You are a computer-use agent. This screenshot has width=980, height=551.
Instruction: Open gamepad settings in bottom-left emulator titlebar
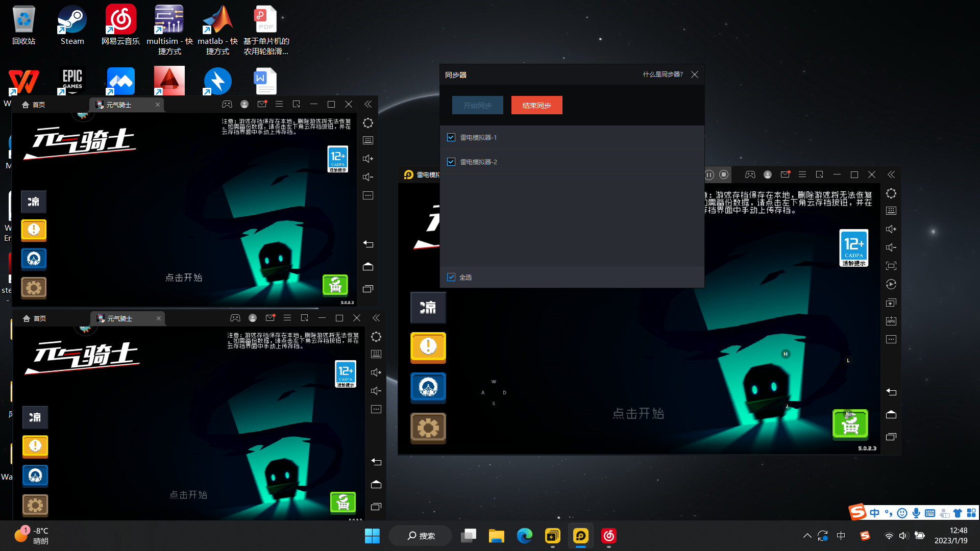[235, 318]
